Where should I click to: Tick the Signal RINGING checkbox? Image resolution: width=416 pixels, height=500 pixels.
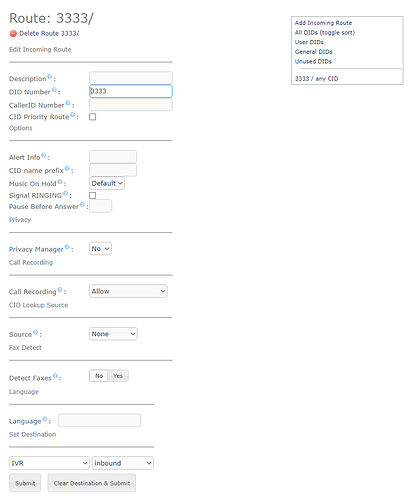[93, 195]
